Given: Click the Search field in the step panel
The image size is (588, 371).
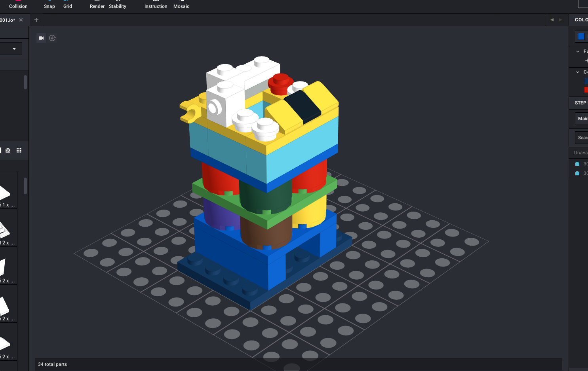Looking at the screenshot, I should point(582,137).
